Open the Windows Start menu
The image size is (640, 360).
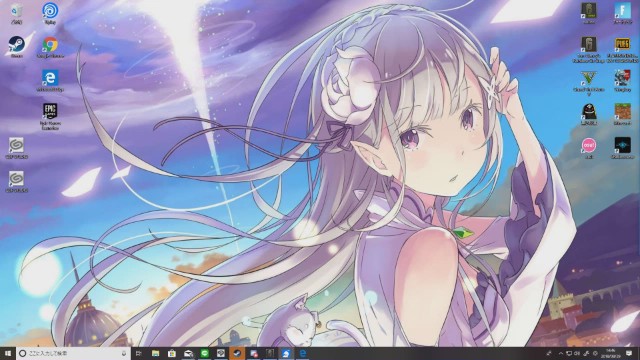8,353
